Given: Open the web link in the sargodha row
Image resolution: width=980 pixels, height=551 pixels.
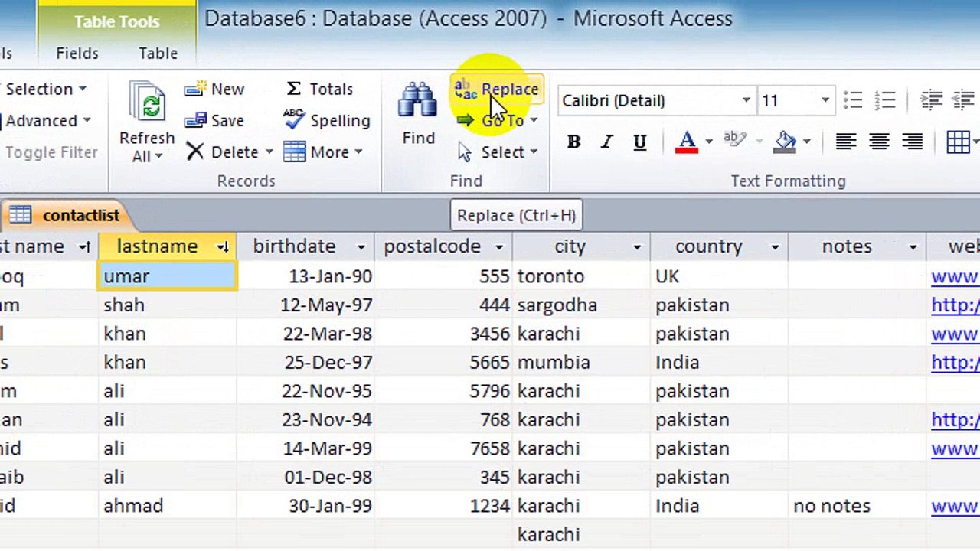Looking at the screenshot, I should click(955, 305).
